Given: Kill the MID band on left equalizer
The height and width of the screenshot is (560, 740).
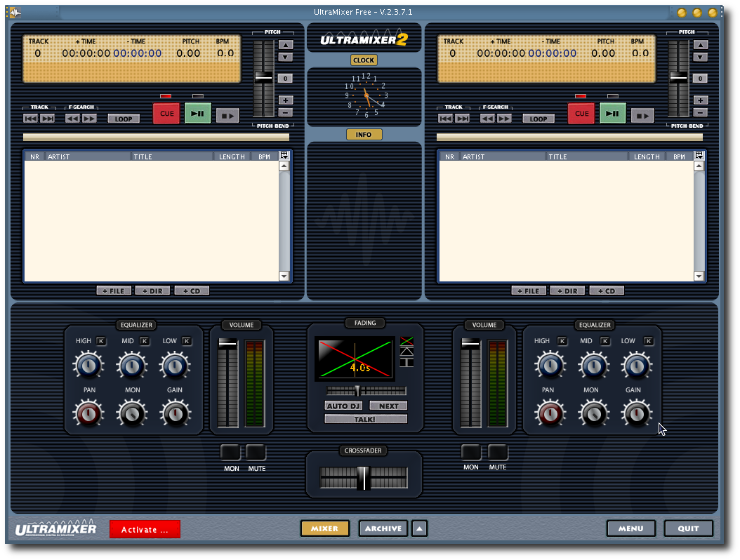Looking at the screenshot, I should point(145,341).
